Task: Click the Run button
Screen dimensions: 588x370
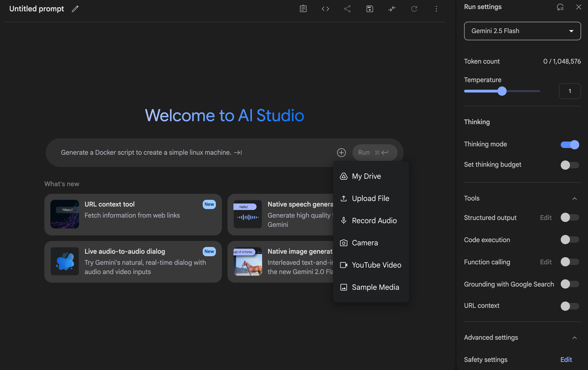Action: [375, 152]
